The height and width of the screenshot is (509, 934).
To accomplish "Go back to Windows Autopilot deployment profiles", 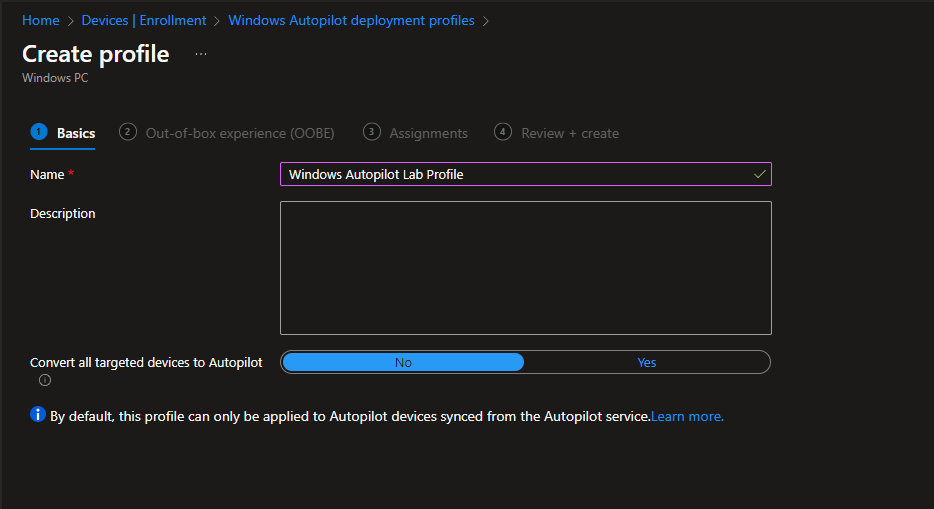I will pos(351,20).
